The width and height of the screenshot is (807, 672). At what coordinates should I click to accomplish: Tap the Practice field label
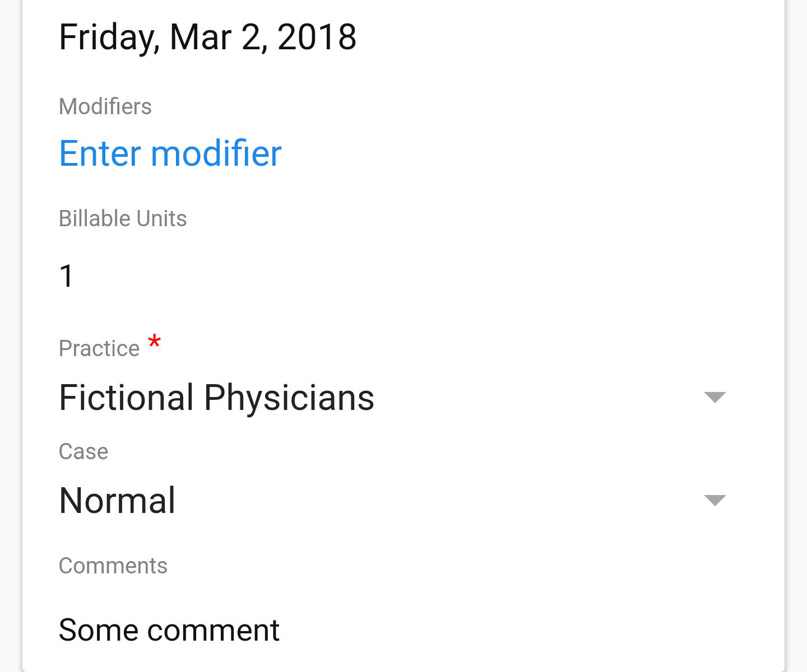pyautogui.click(x=99, y=348)
